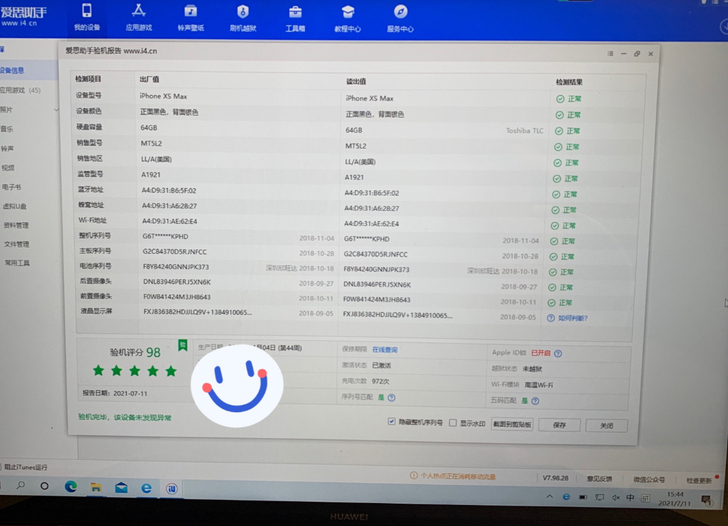728x526 pixels.
Task: Click the 中 input method indicator
Action: pyautogui.click(x=630, y=498)
